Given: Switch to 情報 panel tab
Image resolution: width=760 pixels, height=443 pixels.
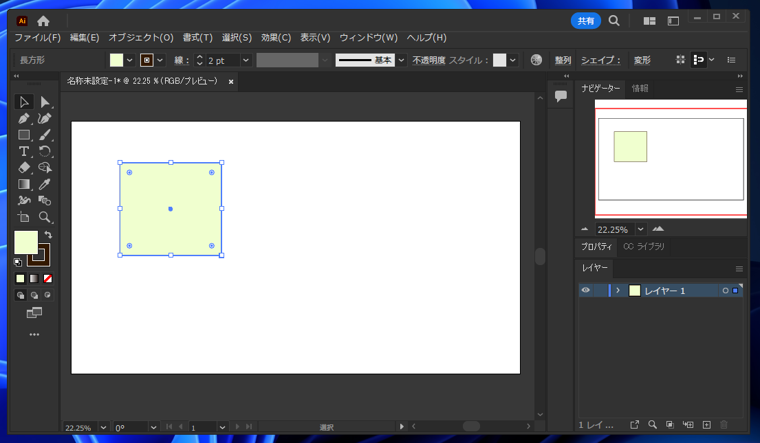Looking at the screenshot, I should click(640, 88).
